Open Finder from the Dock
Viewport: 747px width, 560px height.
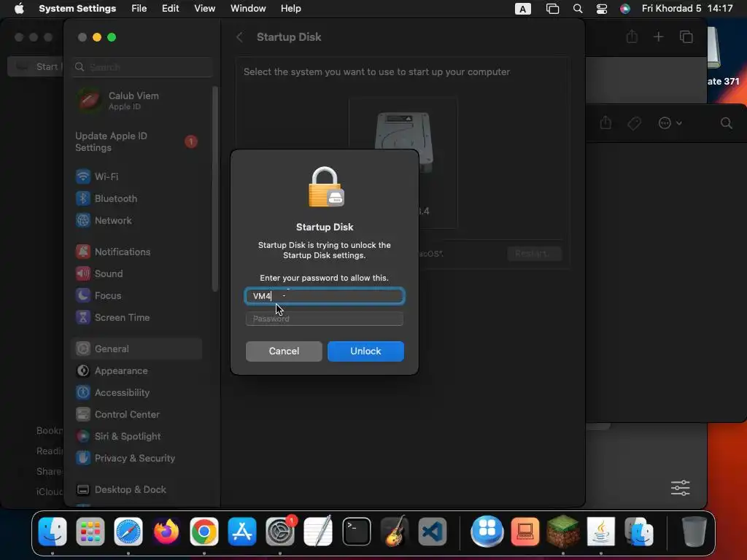pyautogui.click(x=53, y=531)
